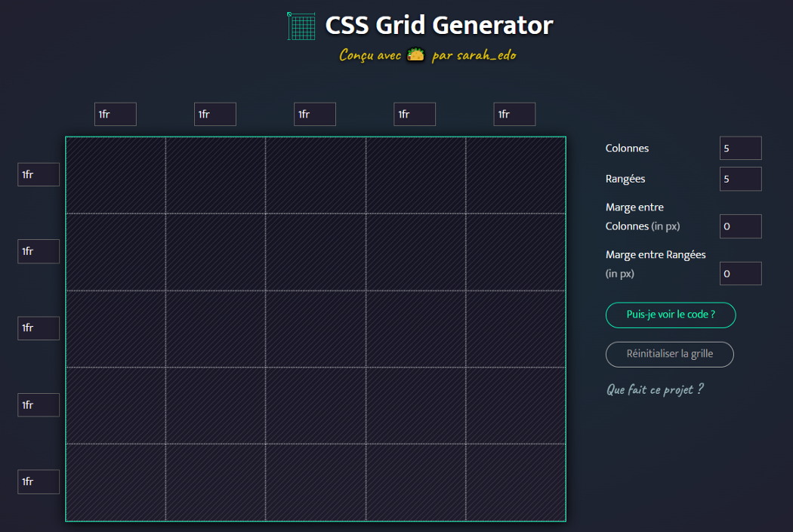This screenshot has height=532, width=793.
Task: Select the top-left grid cell
Action: (116, 175)
